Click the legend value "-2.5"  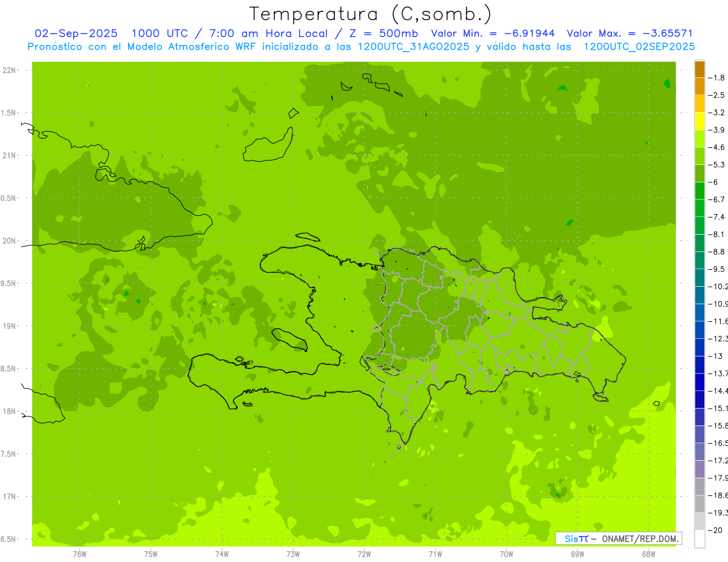pyautogui.click(x=716, y=95)
